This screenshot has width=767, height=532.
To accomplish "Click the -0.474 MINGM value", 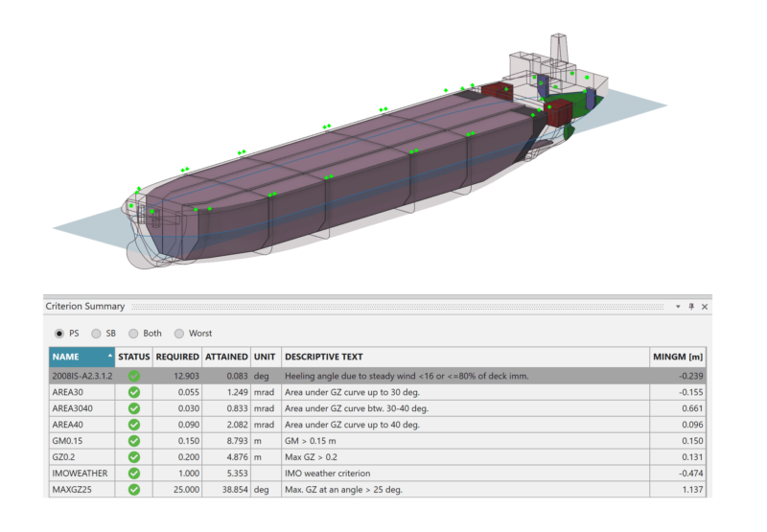I will (690, 473).
